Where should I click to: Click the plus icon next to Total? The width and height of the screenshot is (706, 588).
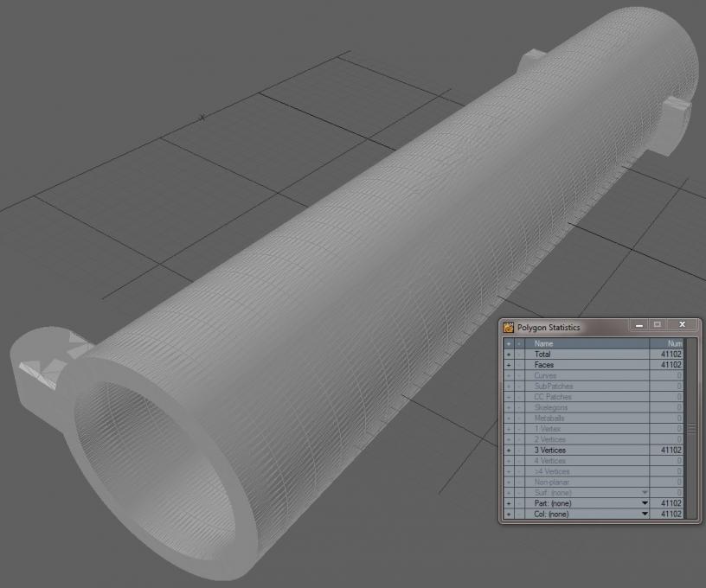pos(508,355)
